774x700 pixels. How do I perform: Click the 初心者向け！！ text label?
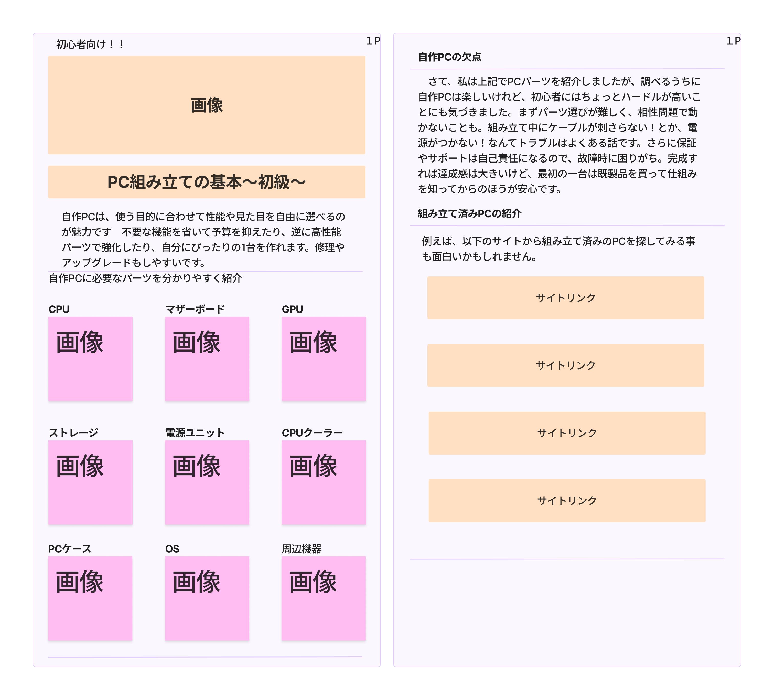(x=90, y=45)
